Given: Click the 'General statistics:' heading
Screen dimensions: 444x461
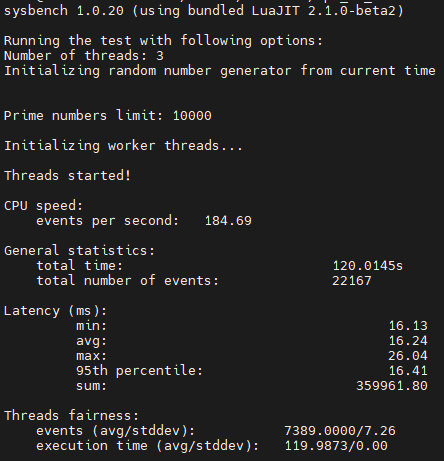Looking at the screenshot, I should (x=80, y=251).
